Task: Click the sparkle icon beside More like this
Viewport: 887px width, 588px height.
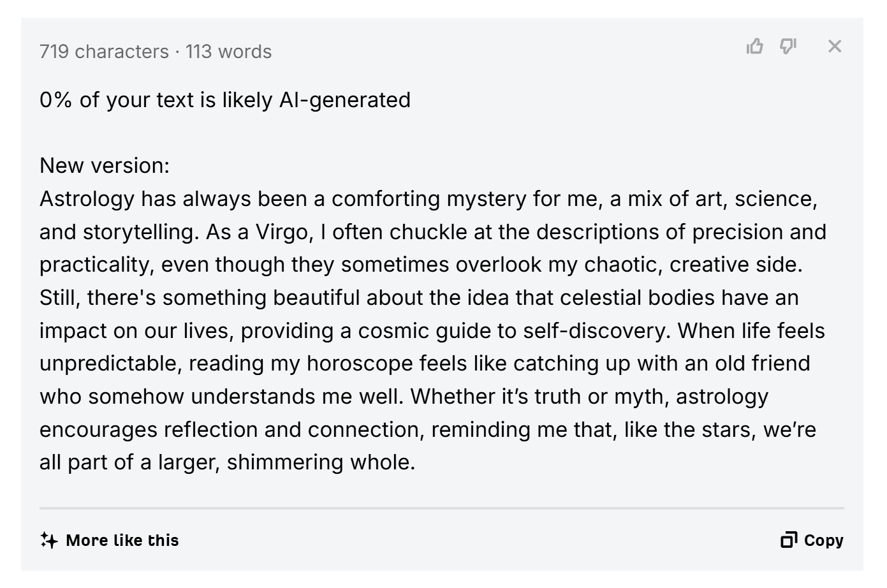Action: [49, 540]
